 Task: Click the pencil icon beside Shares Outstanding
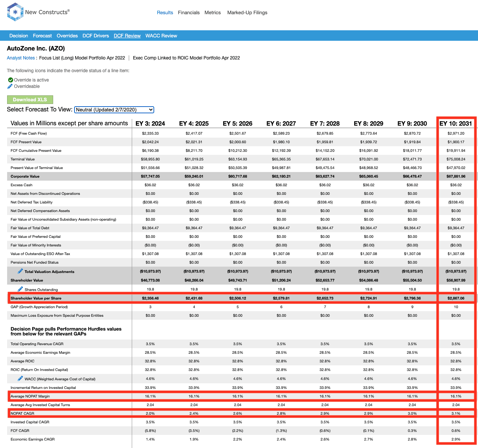pyautogui.click(x=20, y=289)
